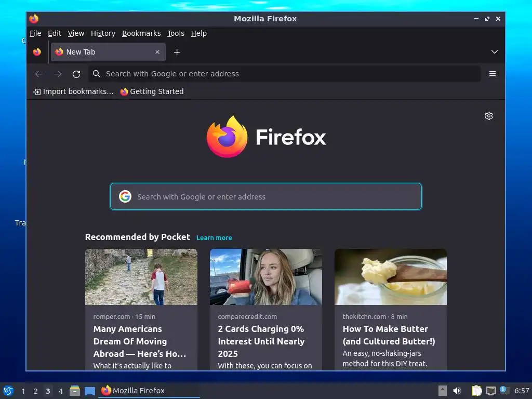Open the Edit menu
This screenshot has width=532, height=399.
54,33
